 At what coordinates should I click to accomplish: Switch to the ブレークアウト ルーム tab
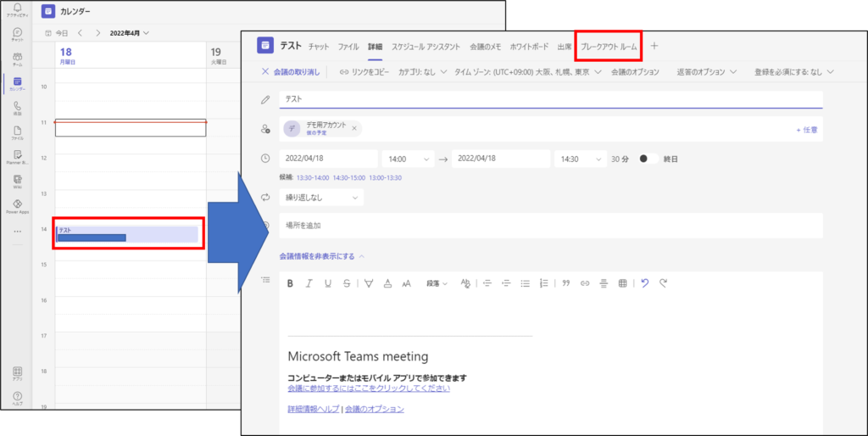click(609, 47)
